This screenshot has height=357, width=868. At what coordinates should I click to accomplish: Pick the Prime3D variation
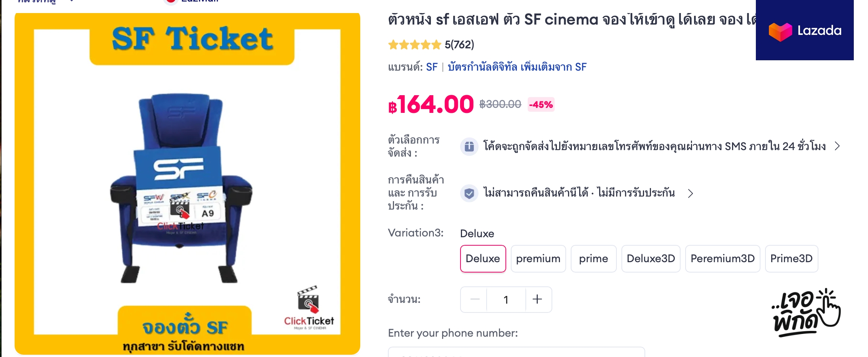tap(791, 259)
